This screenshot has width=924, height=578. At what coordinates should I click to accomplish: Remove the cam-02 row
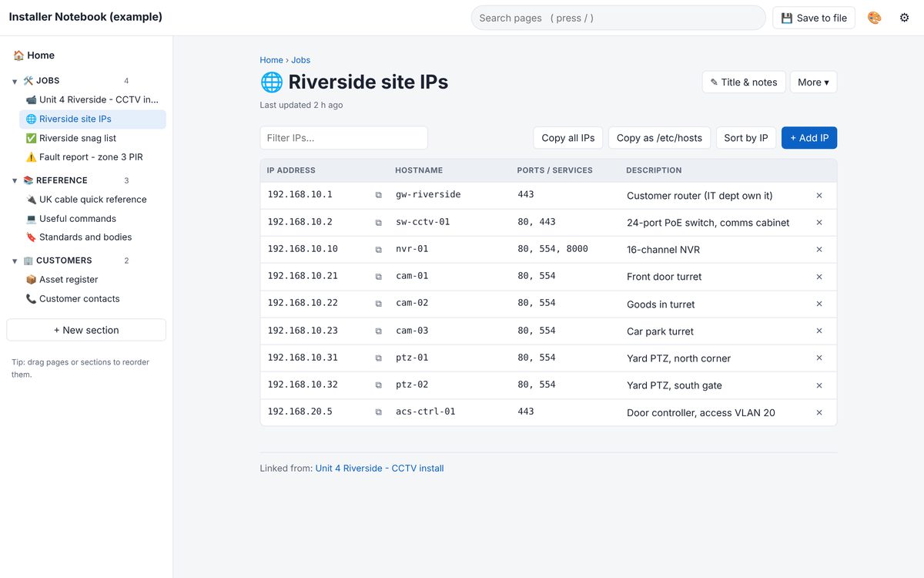click(x=819, y=304)
